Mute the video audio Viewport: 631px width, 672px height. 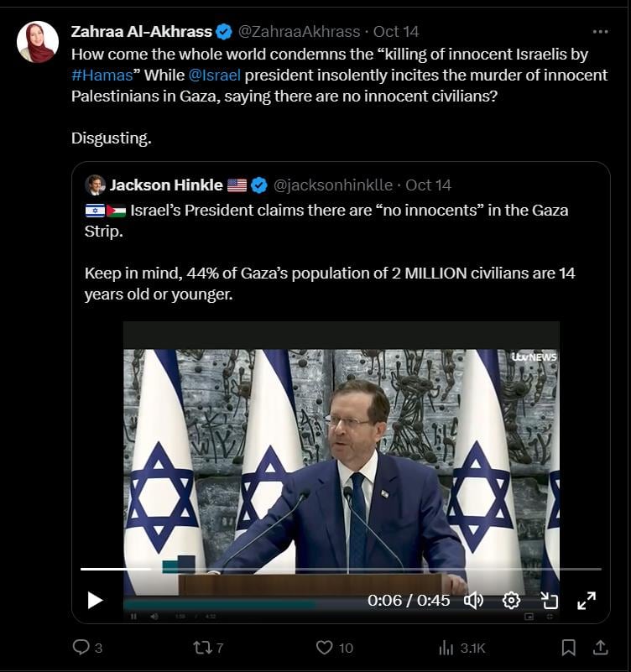click(474, 600)
